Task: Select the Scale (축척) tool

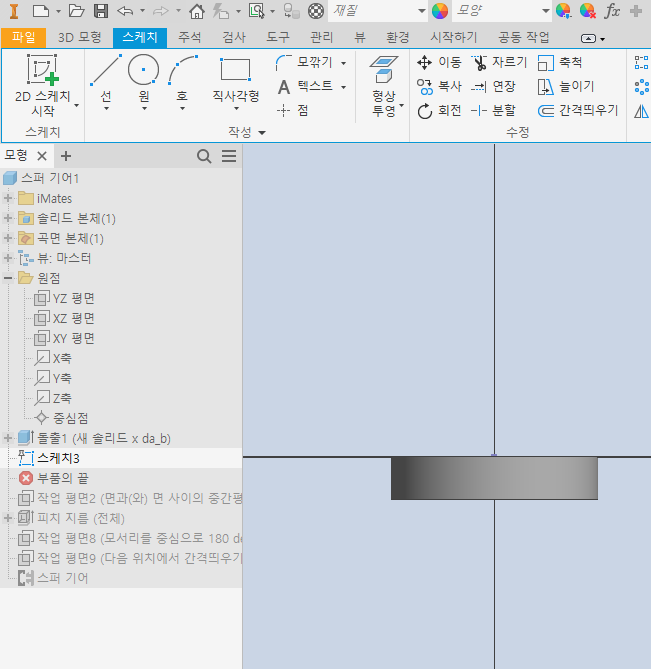Action: (x=560, y=62)
